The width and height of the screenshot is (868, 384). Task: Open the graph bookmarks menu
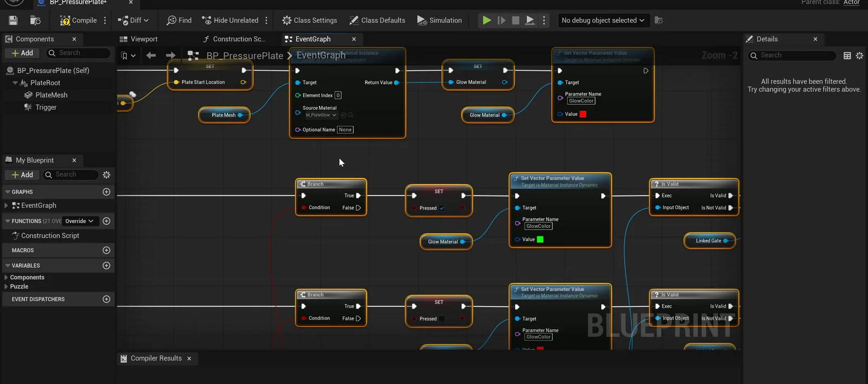coord(128,55)
